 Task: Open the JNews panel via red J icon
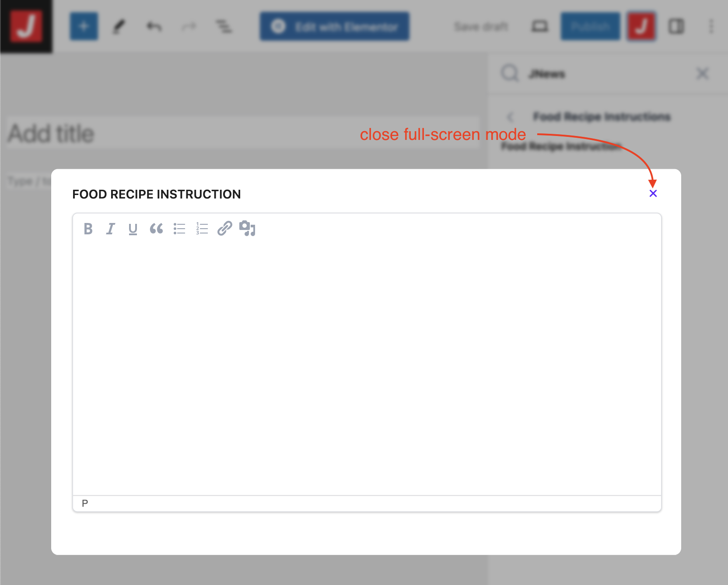(x=641, y=27)
